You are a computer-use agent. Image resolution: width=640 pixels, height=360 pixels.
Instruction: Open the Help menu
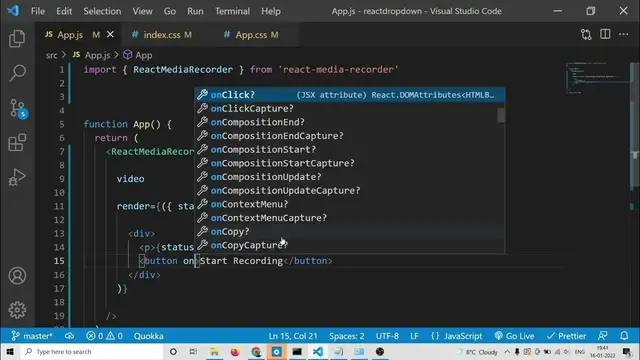[x=271, y=11]
